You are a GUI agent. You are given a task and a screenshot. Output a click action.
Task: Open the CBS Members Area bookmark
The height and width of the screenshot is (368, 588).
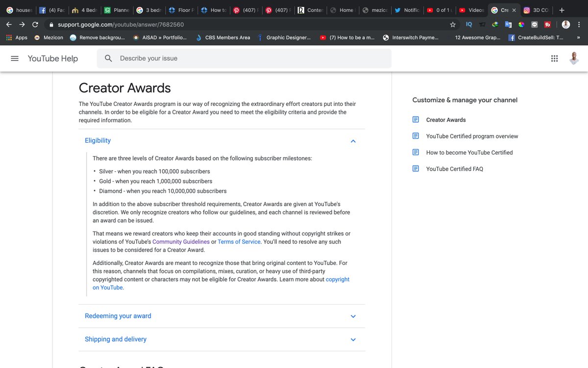coord(222,37)
